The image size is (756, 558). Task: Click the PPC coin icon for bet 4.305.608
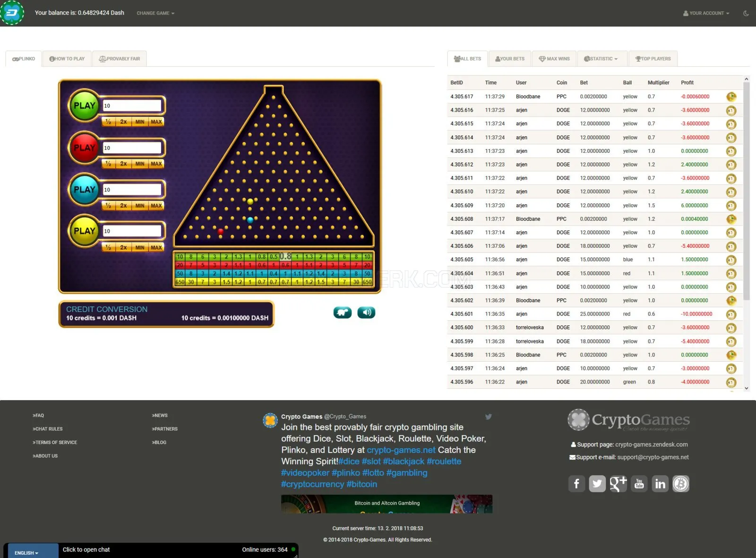pyautogui.click(x=731, y=219)
